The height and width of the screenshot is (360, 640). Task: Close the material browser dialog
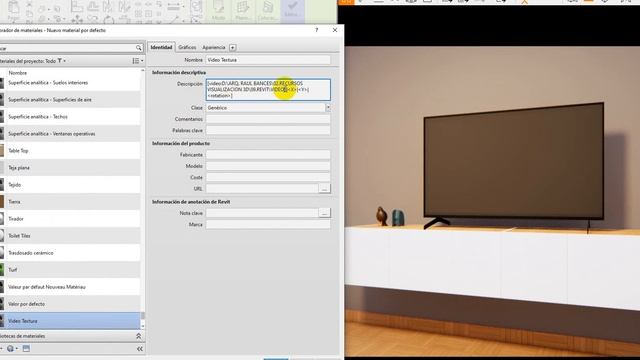coord(335,30)
